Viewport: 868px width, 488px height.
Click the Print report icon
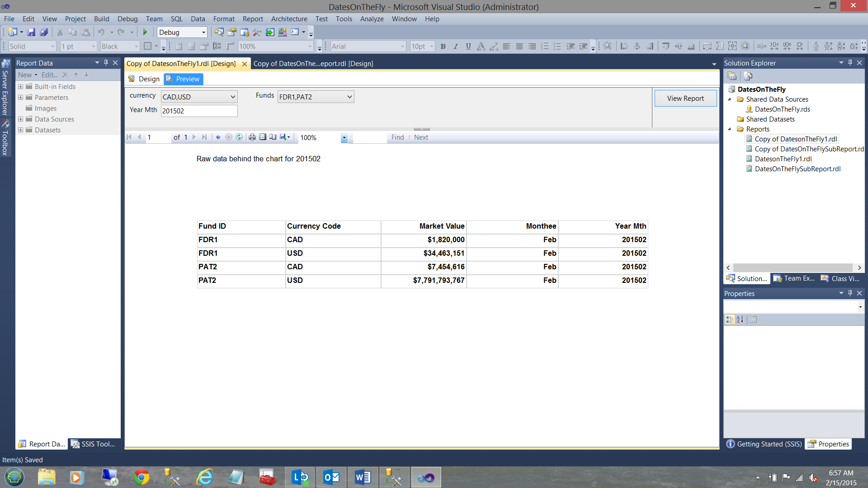click(252, 137)
